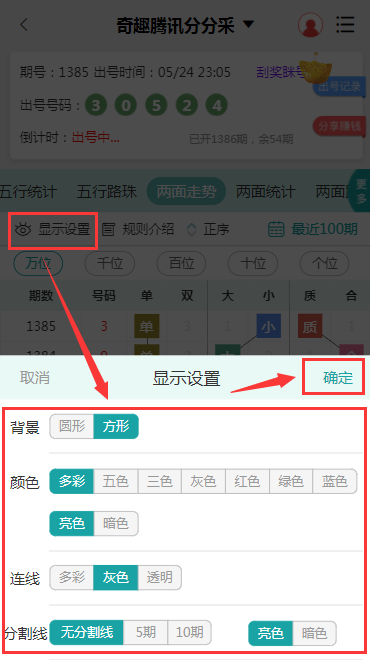Click the red 质 cell in row 1385
Screen dimensions: 370x661
(x=310, y=326)
